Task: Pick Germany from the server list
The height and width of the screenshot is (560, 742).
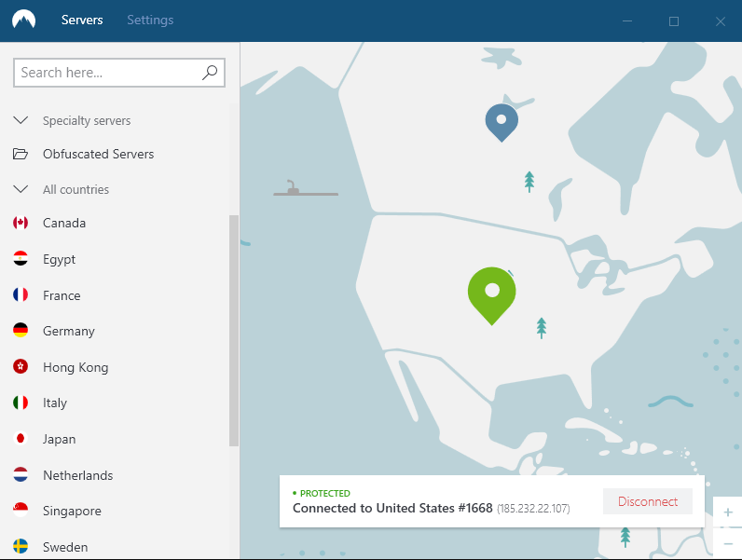Action: [69, 332]
